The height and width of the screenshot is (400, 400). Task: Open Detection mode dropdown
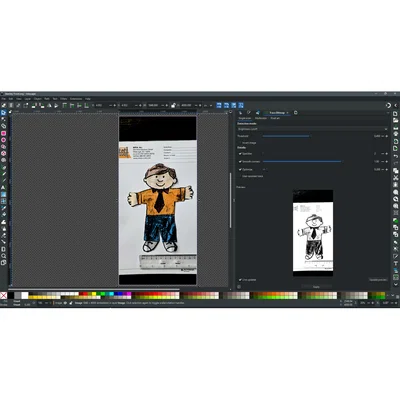click(312, 129)
